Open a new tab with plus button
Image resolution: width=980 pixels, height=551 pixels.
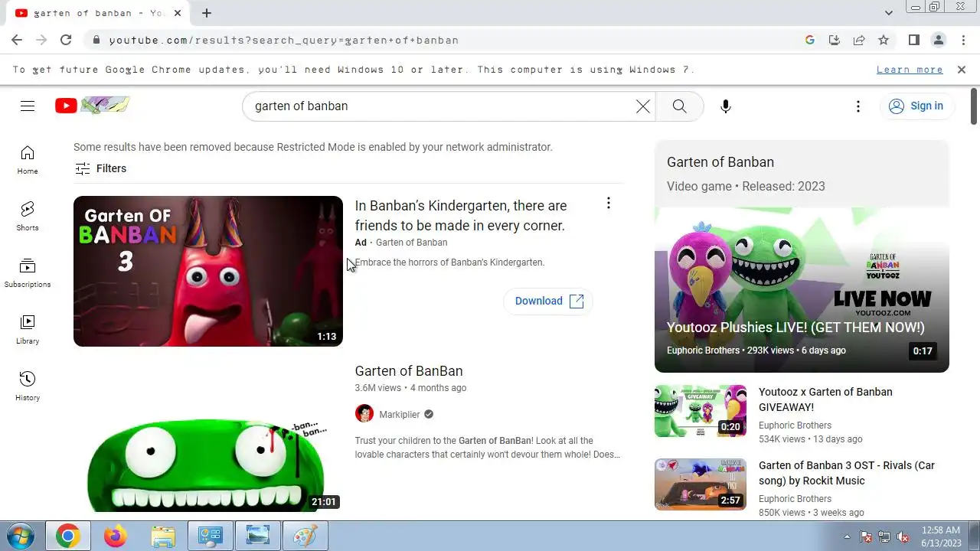pyautogui.click(x=207, y=13)
